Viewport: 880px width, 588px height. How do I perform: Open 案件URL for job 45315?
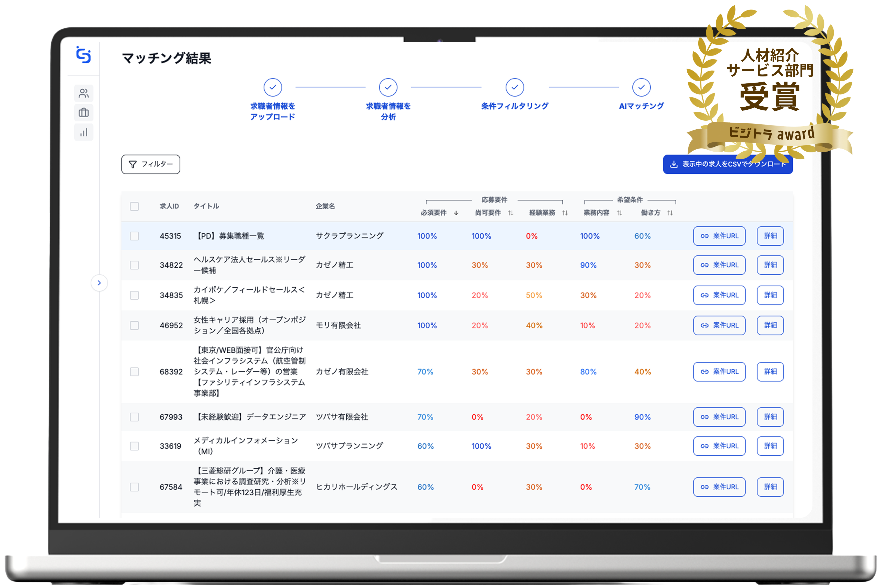click(x=719, y=236)
